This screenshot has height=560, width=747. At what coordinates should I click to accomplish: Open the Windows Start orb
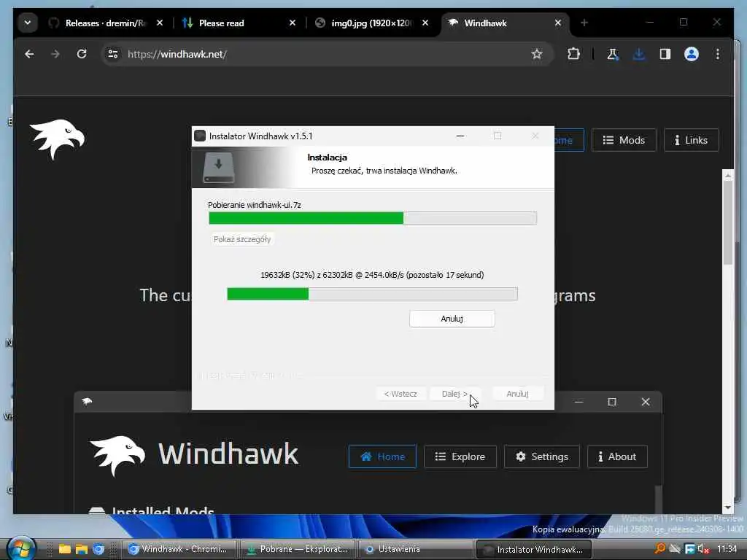tap(21, 549)
